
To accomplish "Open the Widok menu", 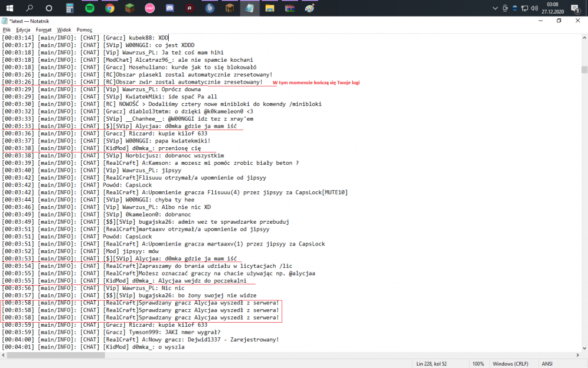I will click(x=64, y=29).
